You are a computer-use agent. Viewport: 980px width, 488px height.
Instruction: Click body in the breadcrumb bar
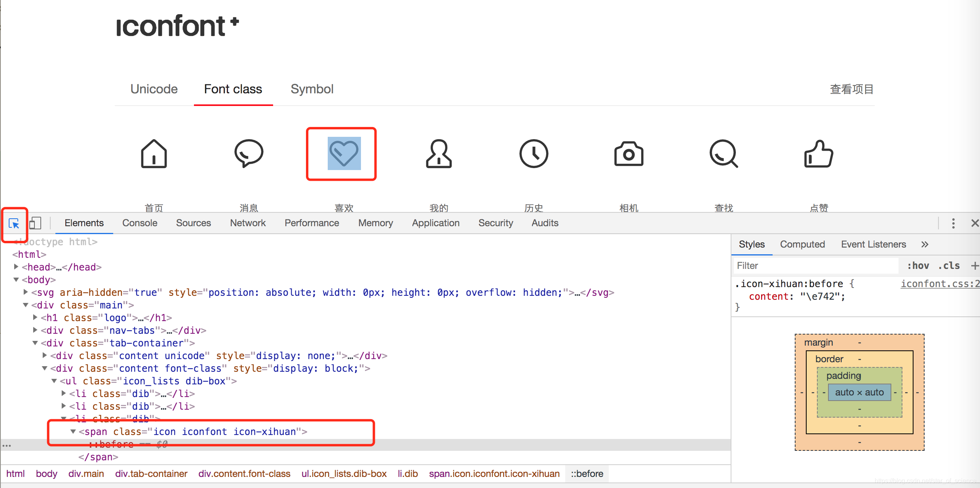(46, 474)
